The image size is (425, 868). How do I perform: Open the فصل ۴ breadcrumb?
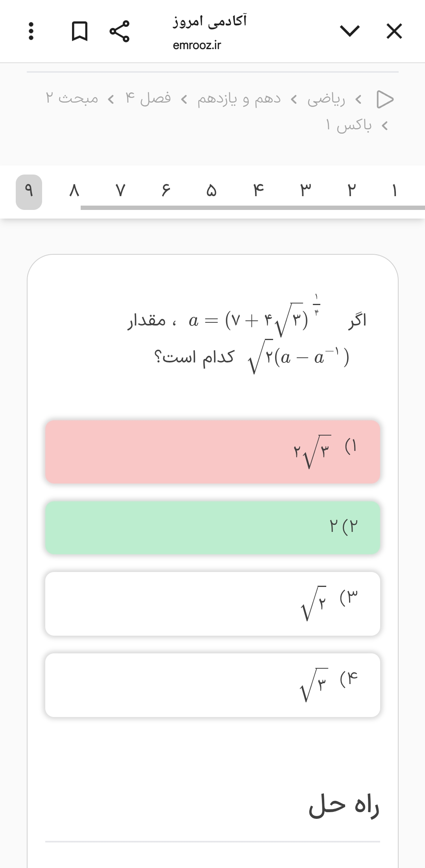pos(148,98)
